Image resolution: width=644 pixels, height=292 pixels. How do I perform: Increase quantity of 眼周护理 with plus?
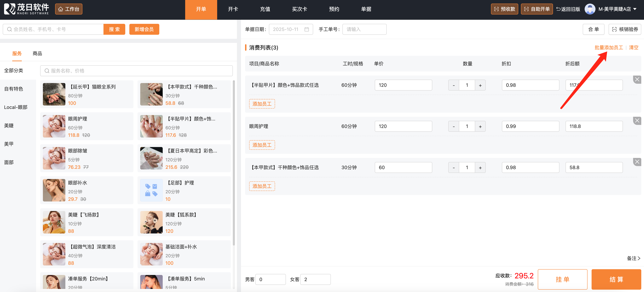coord(480,126)
